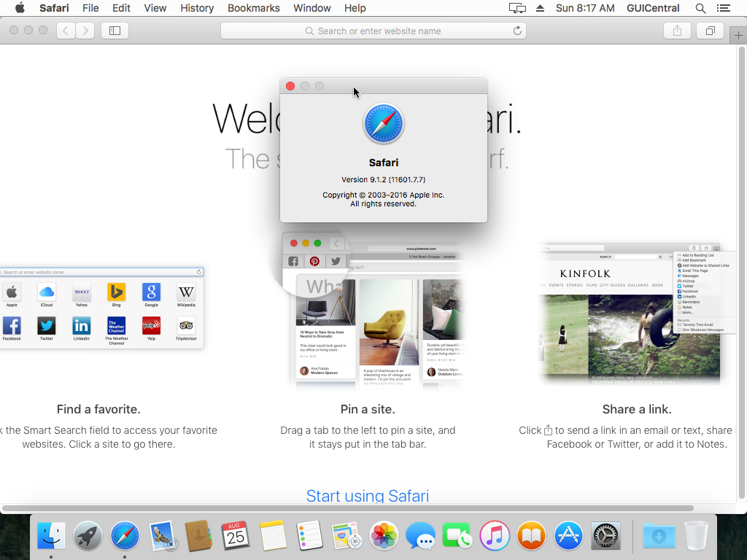Open the History menu
This screenshot has height=560, width=747.
pyautogui.click(x=197, y=8)
